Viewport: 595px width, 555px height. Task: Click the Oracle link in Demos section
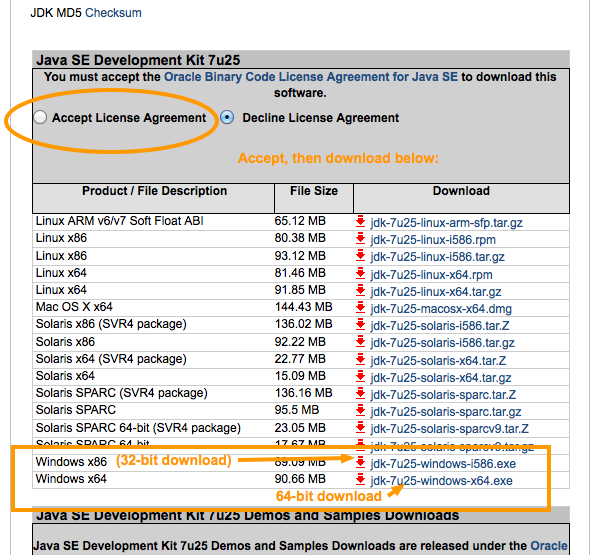pyautogui.click(x=549, y=546)
